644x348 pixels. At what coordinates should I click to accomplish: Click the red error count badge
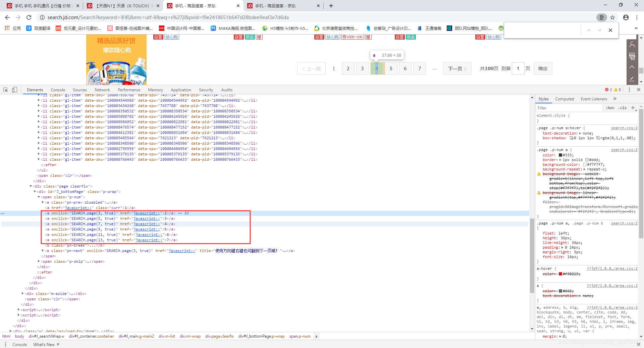pyautogui.click(x=608, y=90)
